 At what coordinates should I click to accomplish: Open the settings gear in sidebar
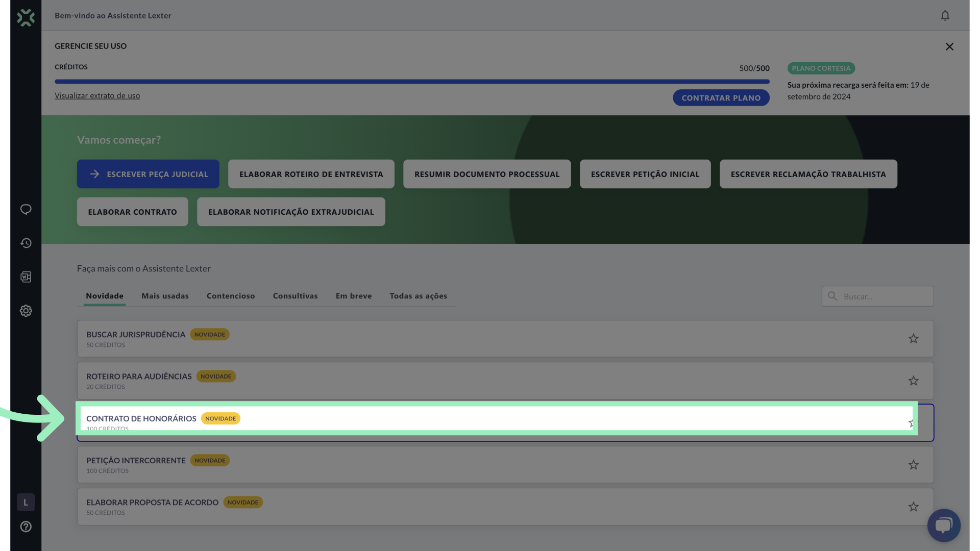coord(26,311)
